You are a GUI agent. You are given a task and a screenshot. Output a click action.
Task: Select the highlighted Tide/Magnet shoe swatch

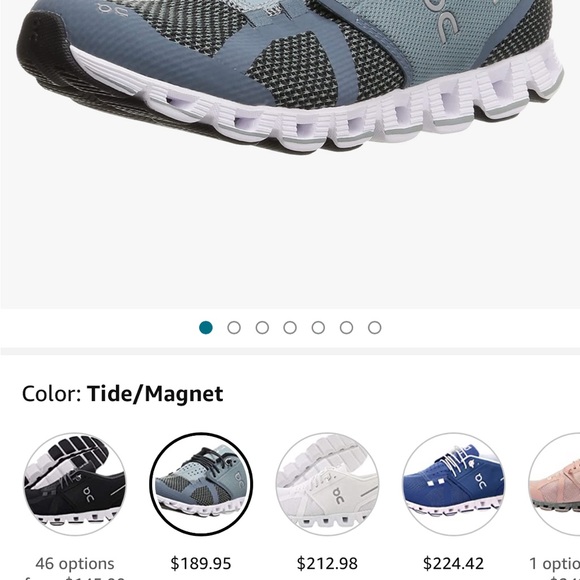(201, 484)
